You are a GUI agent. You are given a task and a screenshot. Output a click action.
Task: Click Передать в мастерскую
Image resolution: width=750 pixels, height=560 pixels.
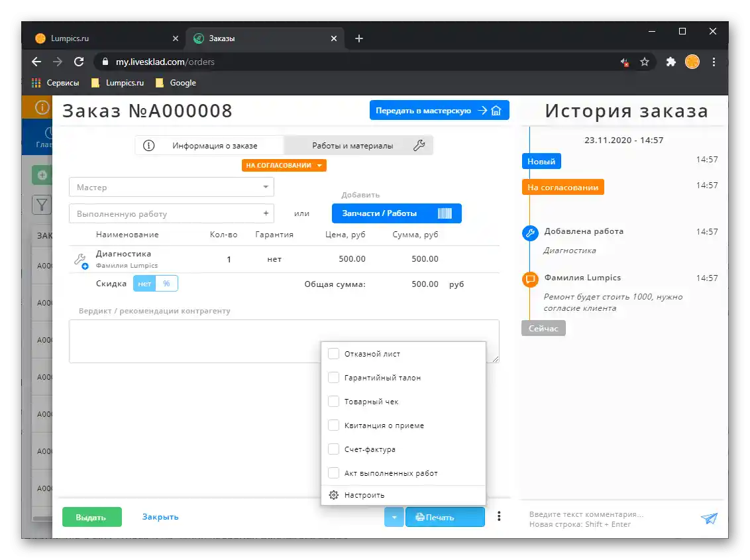pyautogui.click(x=439, y=110)
